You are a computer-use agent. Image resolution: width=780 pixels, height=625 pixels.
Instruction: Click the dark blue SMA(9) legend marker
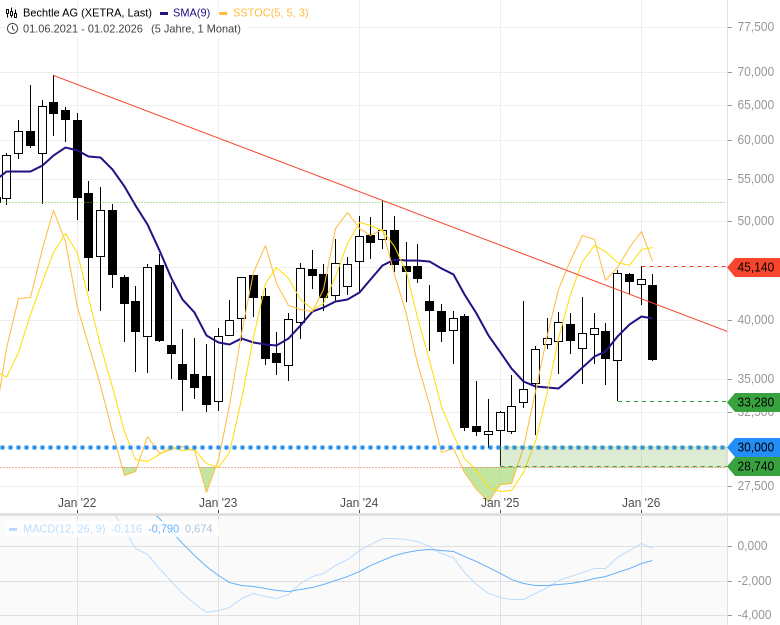click(x=164, y=13)
